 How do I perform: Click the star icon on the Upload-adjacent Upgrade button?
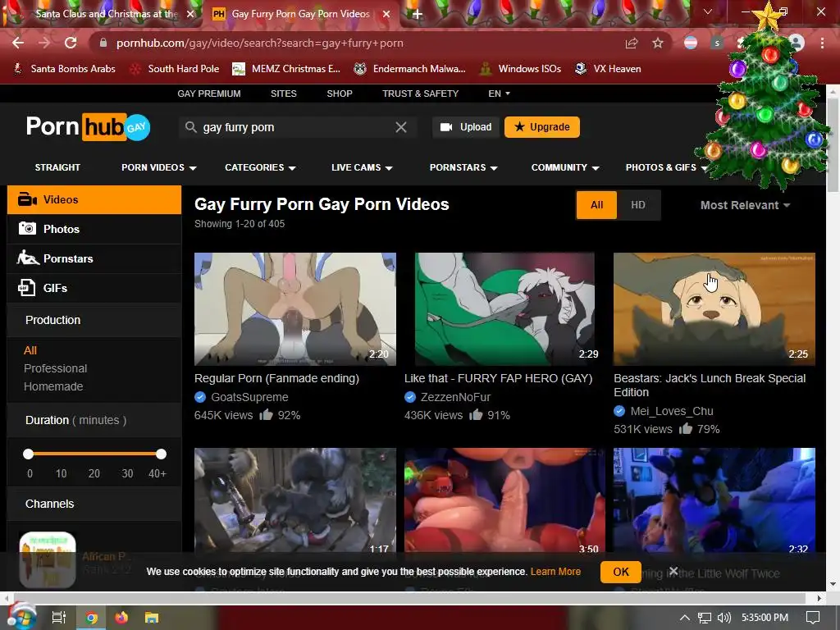tap(519, 127)
